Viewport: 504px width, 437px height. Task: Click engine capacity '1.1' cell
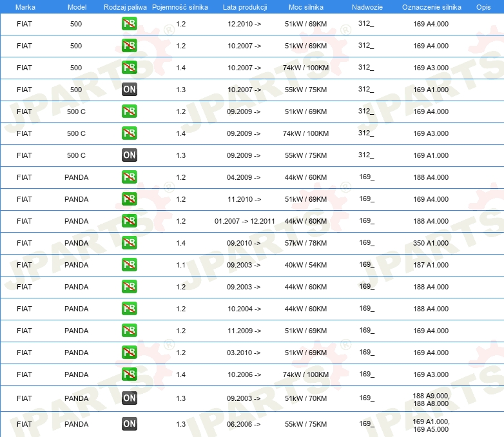coord(180,265)
